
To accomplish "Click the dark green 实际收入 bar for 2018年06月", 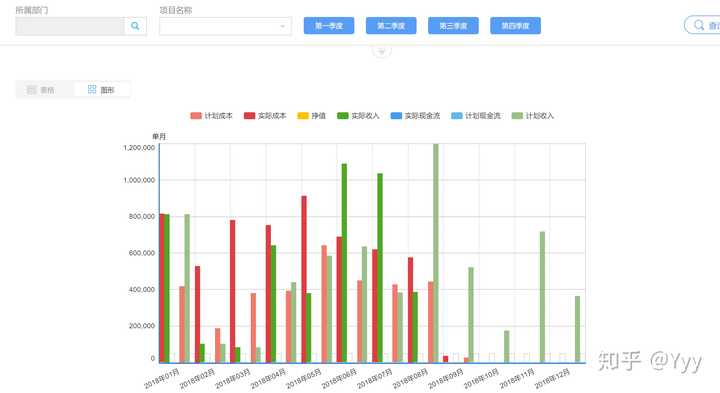I will (x=344, y=263).
